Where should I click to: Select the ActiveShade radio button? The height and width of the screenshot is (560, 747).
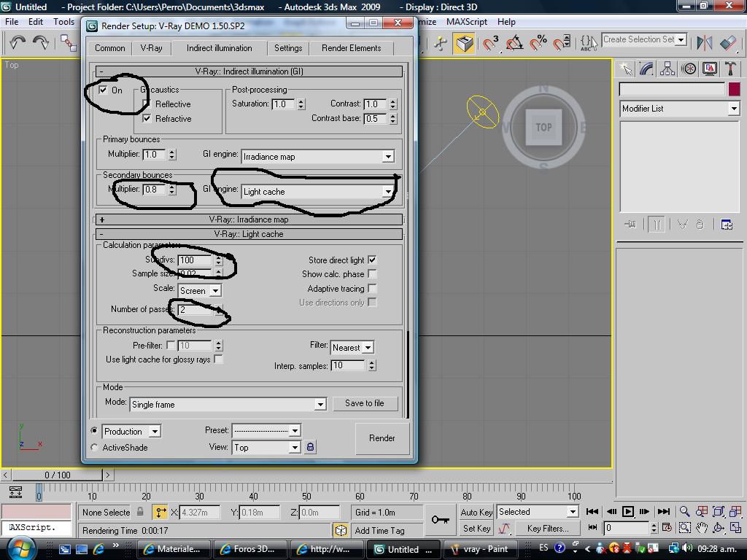94,448
